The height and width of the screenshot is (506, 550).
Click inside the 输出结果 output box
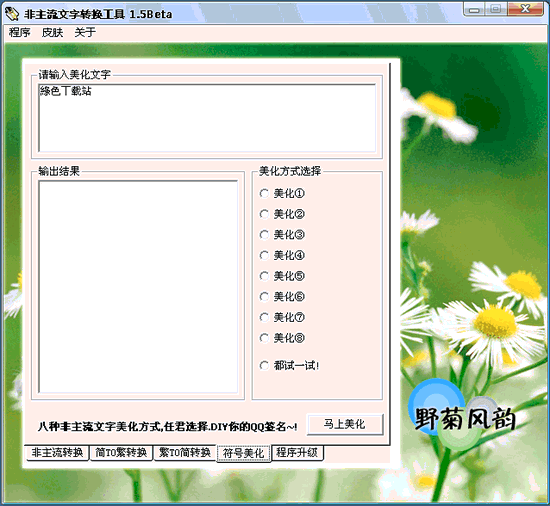pos(138,287)
